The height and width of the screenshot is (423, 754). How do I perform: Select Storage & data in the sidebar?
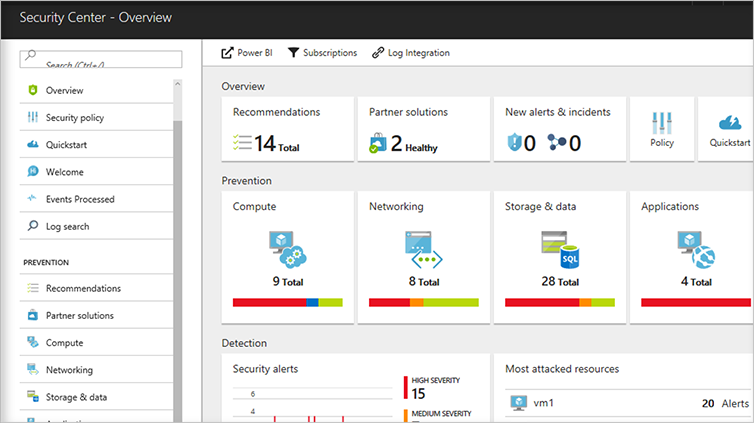coord(97,397)
